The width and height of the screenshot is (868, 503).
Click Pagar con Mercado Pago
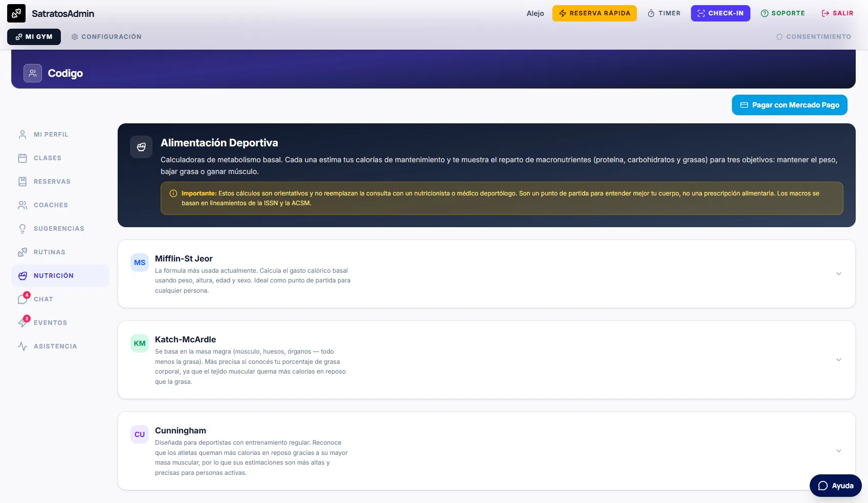[x=789, y=105]
